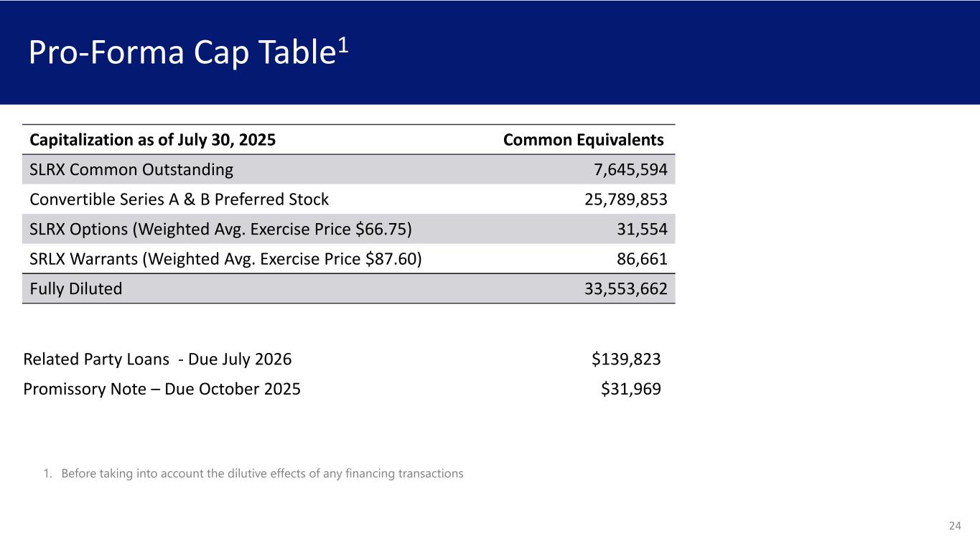Click the slide page number 24

click(954, 526)
